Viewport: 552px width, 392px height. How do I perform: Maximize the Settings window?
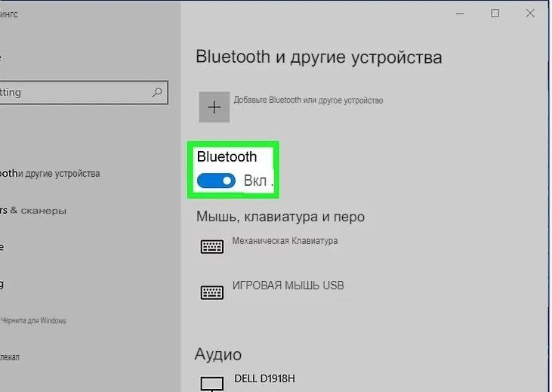coord(495,14)
